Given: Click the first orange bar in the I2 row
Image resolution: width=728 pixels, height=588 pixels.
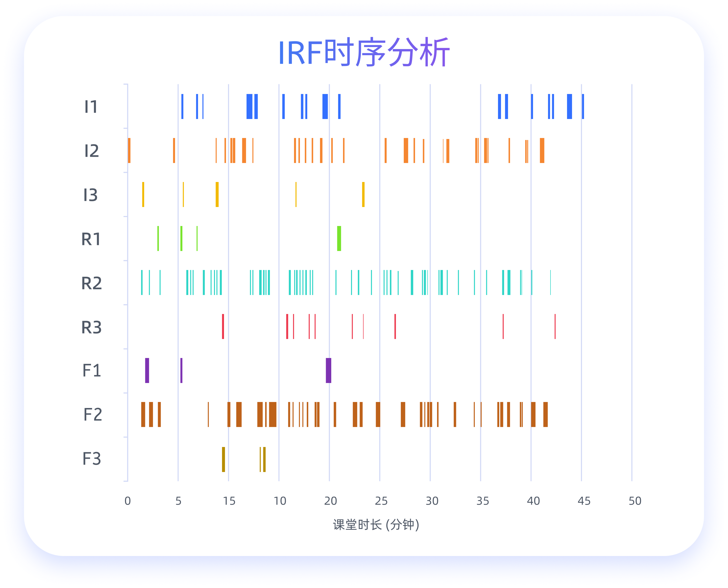Looking at the screenshot, I should 129,150.
